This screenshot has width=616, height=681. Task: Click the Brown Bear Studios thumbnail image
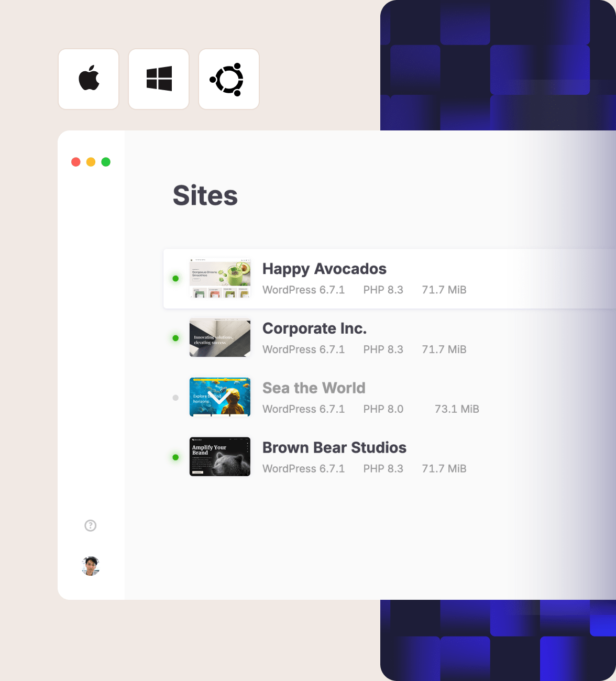(x=220, y=457)
